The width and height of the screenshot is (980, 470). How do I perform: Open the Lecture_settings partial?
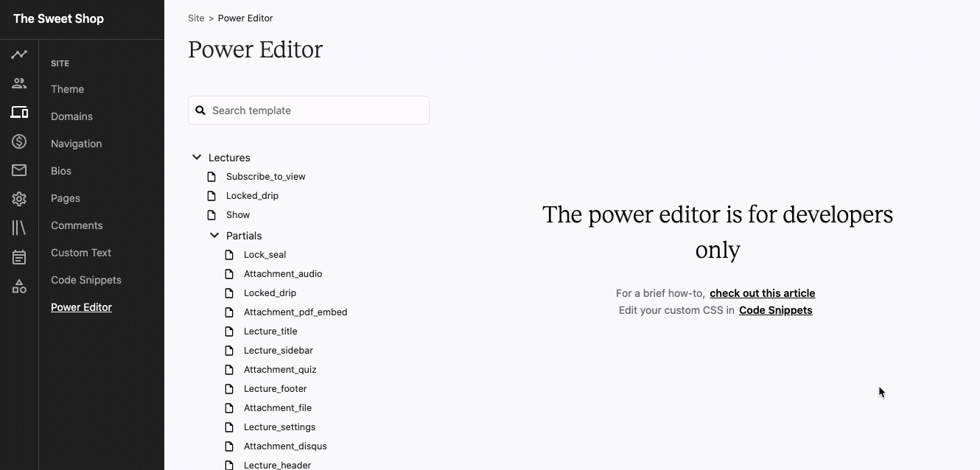click(279, 427)
